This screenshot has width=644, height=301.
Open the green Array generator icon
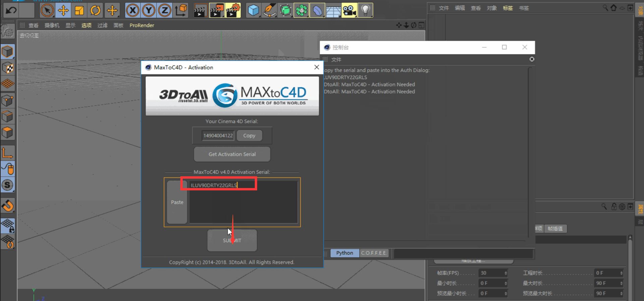click(301, 10)
